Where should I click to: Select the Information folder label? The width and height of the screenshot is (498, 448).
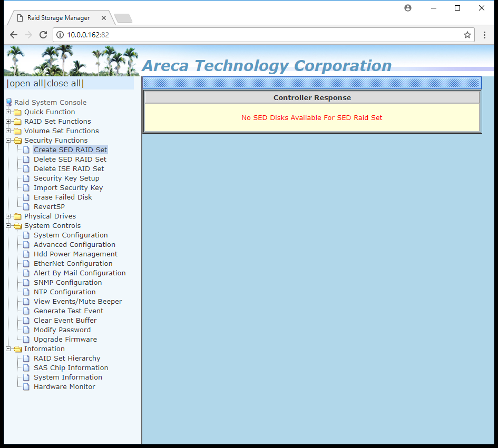click(44, 349)
